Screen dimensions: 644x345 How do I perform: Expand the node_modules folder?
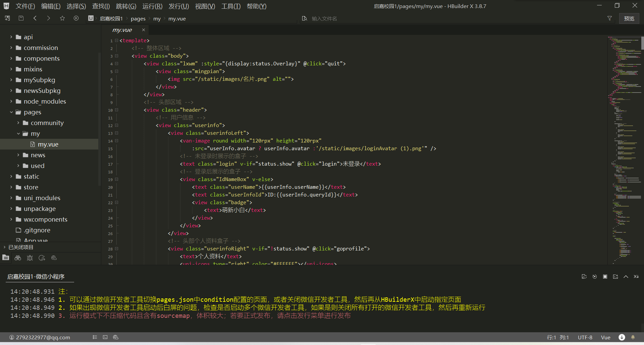[x=11, y=101]
